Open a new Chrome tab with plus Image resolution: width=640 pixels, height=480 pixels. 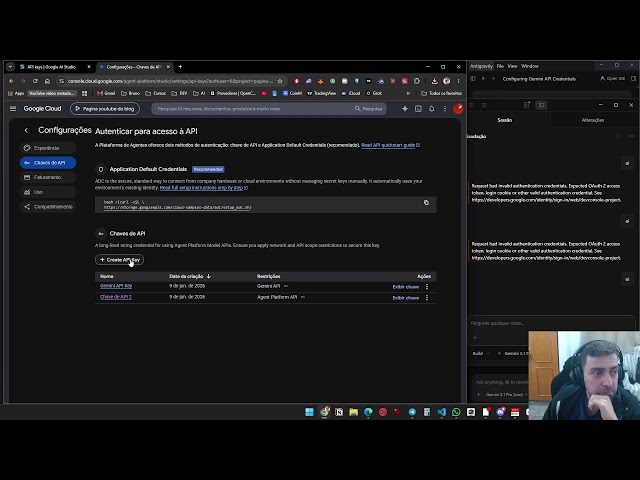coord(180,67)
